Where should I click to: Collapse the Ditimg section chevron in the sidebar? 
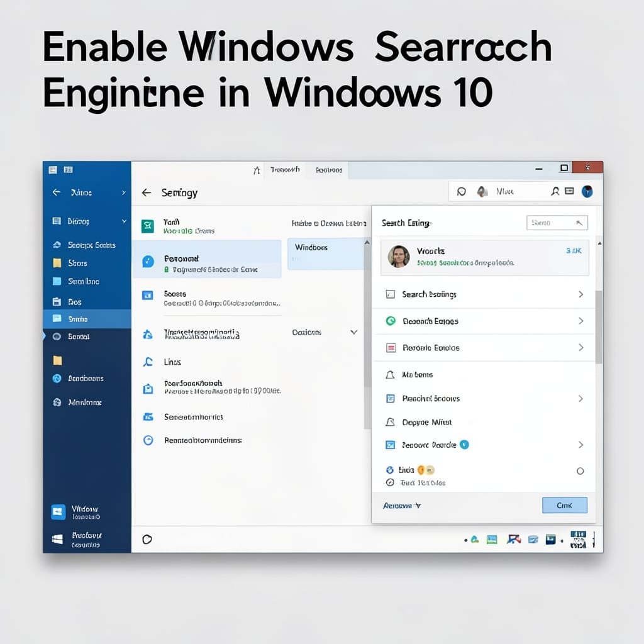click(x=124, y=221)
